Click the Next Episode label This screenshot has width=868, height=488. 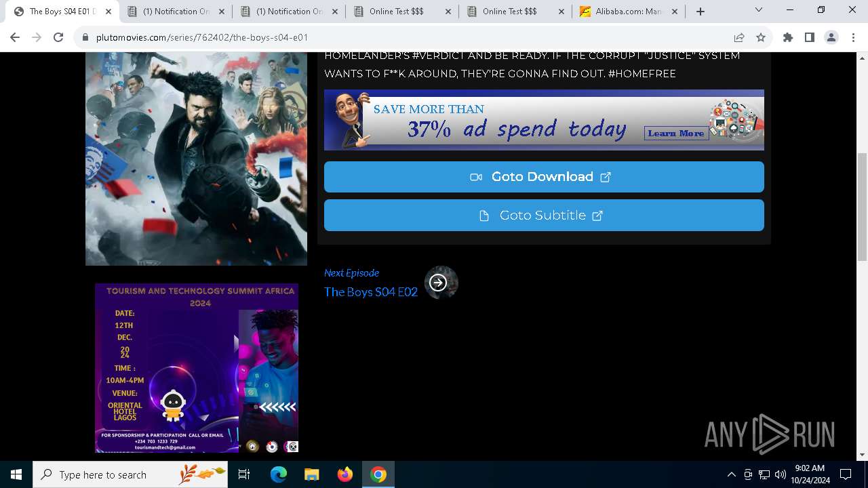[x=351, y=272]
